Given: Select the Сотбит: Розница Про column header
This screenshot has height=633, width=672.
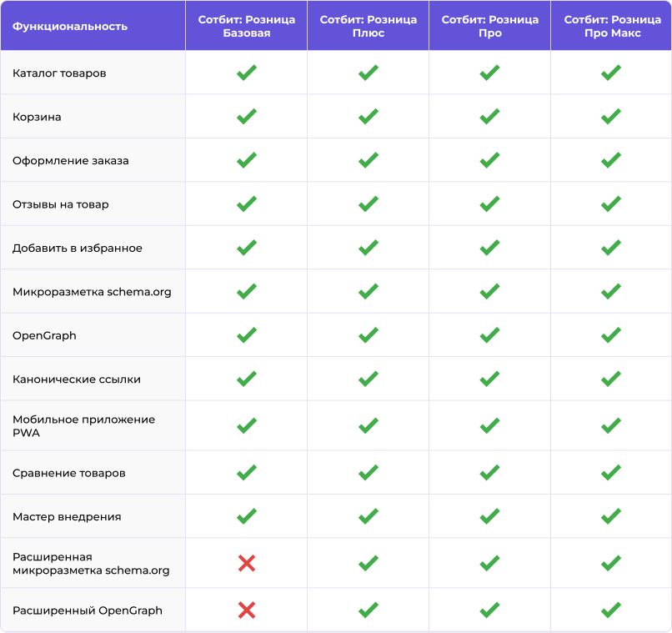Looking at the screenshot, I should pos(489,26).
